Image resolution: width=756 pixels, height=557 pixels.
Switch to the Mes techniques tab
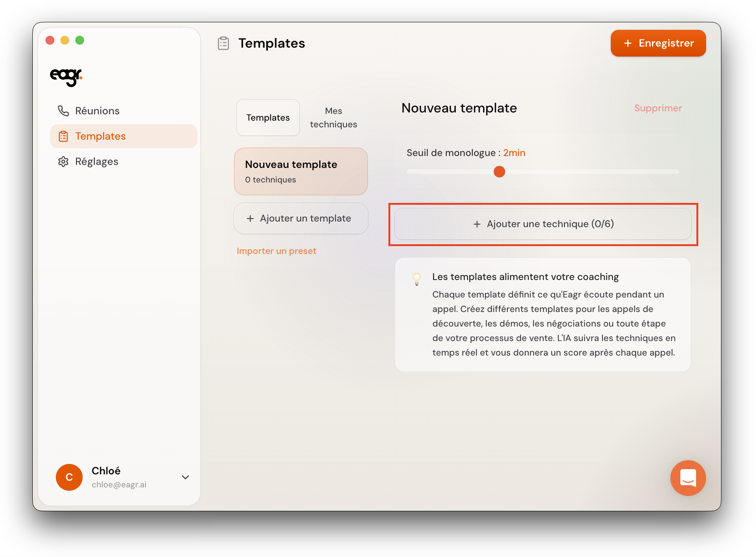coord(333,118)
